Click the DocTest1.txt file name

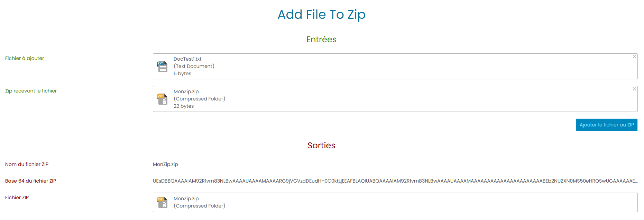coord(187,59)
